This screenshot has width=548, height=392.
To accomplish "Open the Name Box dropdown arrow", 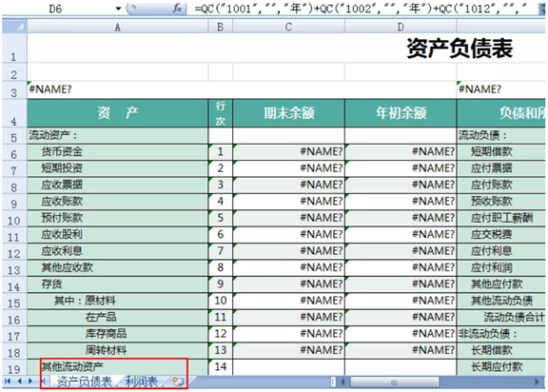I will click(118, 9).
